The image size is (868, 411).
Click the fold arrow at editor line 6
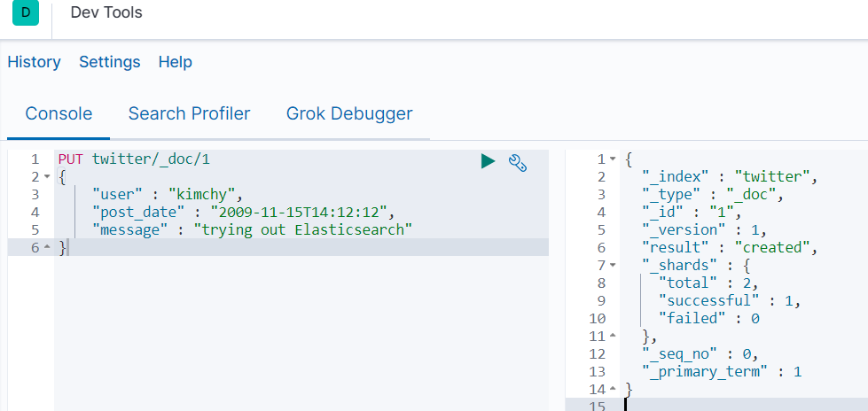[47, 247]
